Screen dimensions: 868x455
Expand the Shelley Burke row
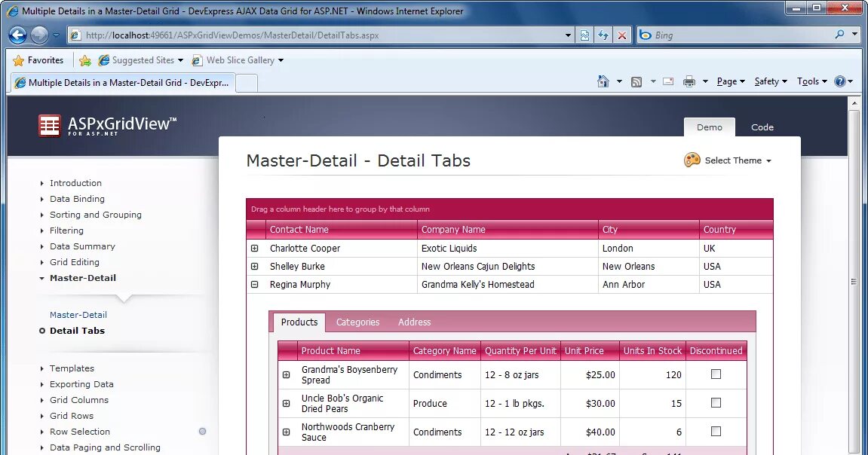[x=255, y=267]
